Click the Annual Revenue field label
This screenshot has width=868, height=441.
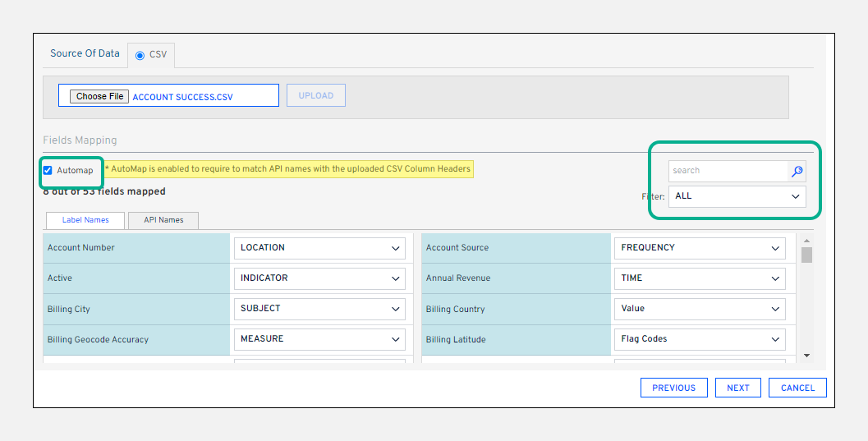point(458,278)
